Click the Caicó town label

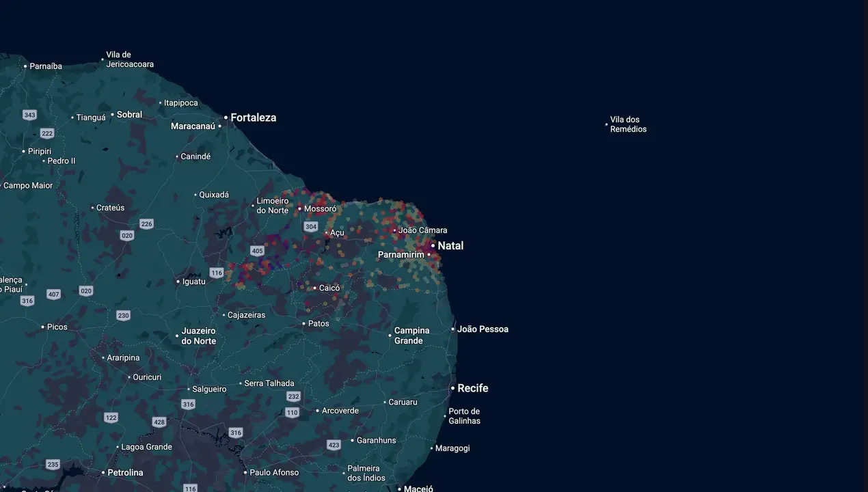pos(329,288)
